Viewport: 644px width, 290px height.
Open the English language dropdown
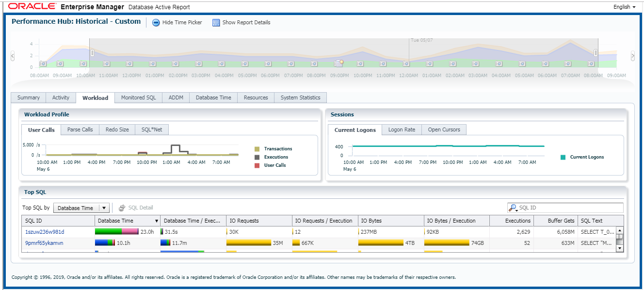click(624, 7)
